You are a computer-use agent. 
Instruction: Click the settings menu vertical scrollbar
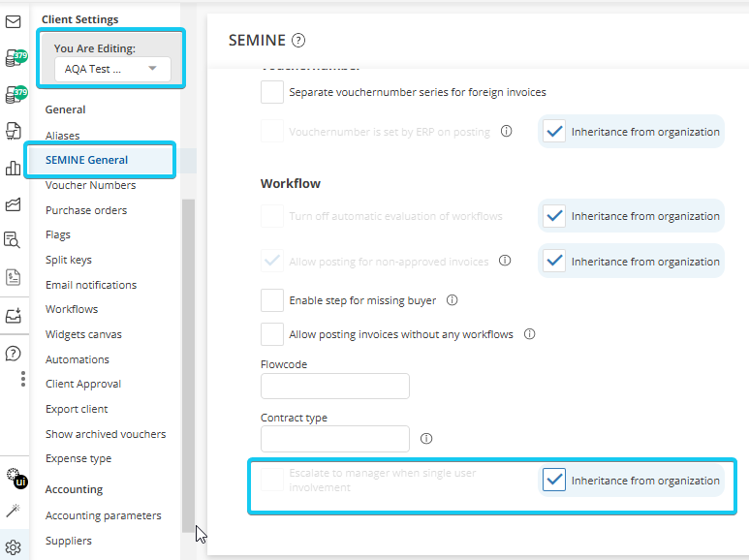pyautogui.click(x=188, y=366)
